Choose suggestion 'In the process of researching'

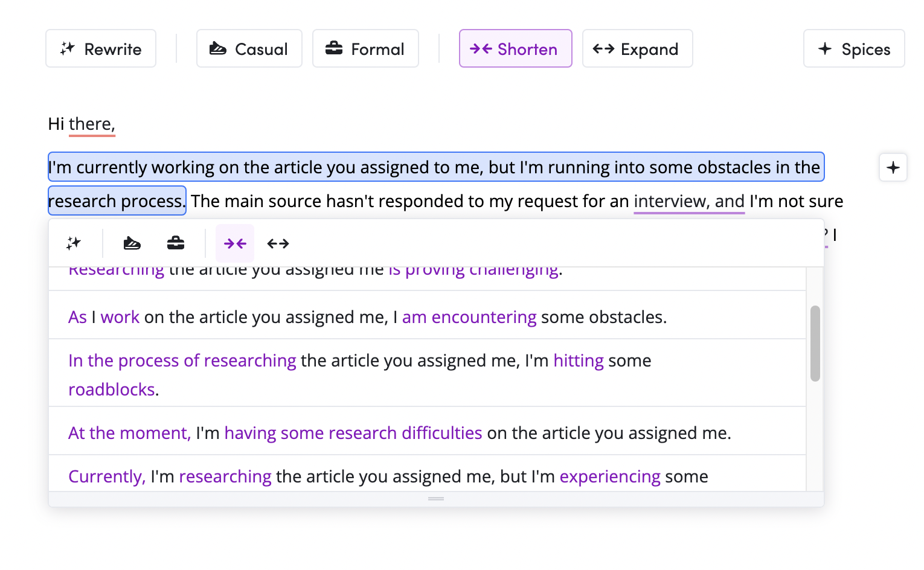[427, 373]
